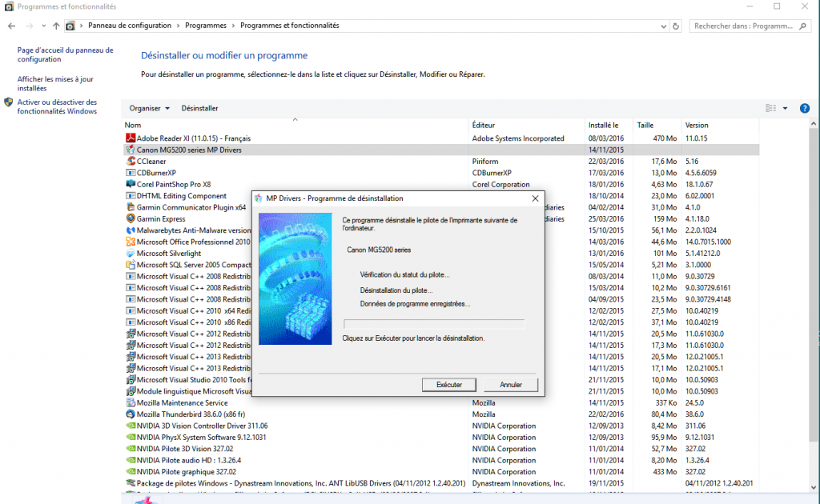Image resolution: width=820 pixels, height=504 pixels.
Task: Click the Microsoft Silverlight icon
Action: click(131, 254)
